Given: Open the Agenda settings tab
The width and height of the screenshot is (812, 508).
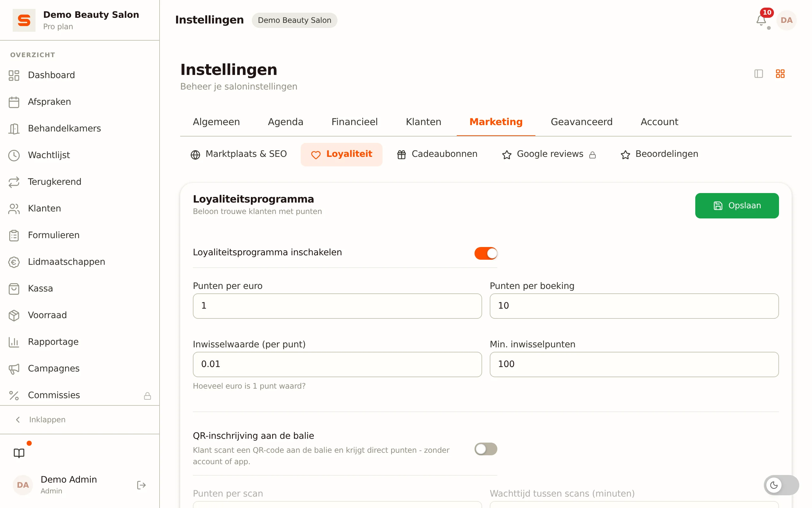Looking at the screenshot, I should 285,122.
